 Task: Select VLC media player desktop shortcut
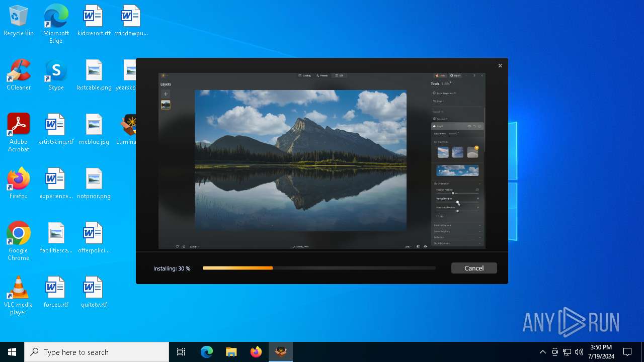pyautogui.click(x=19, y=296)
